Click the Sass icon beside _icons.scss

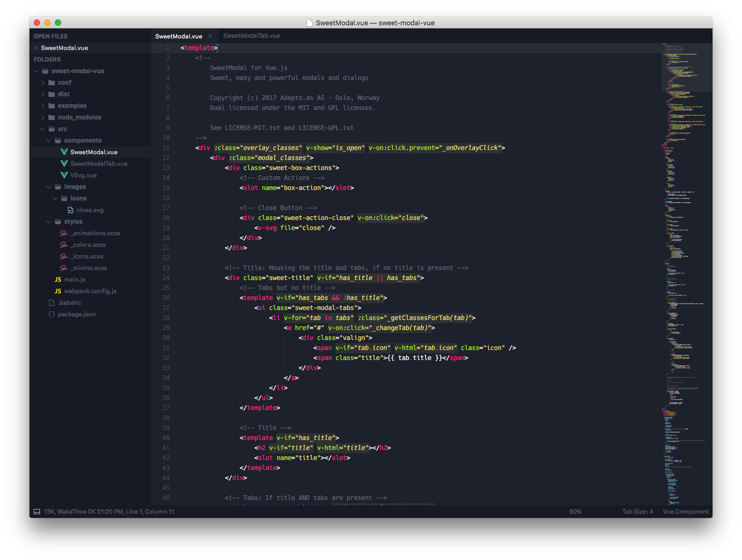[64, 256]
